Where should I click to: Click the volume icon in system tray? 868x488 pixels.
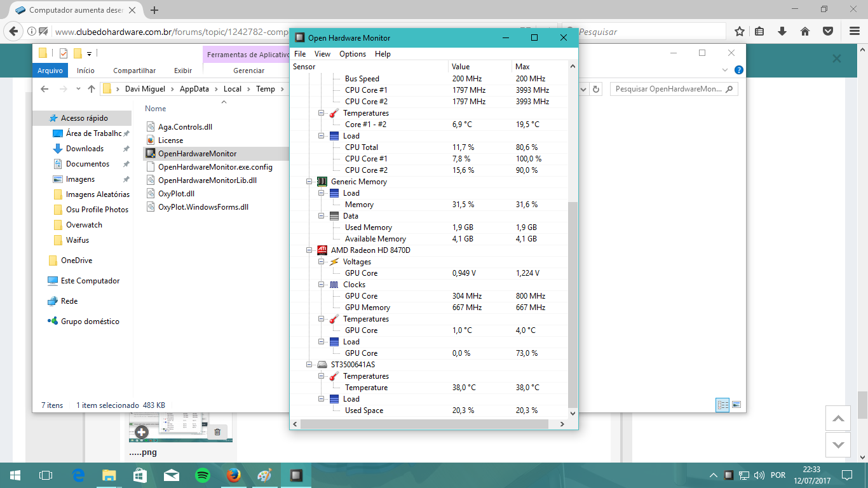[x=759, y=475]
